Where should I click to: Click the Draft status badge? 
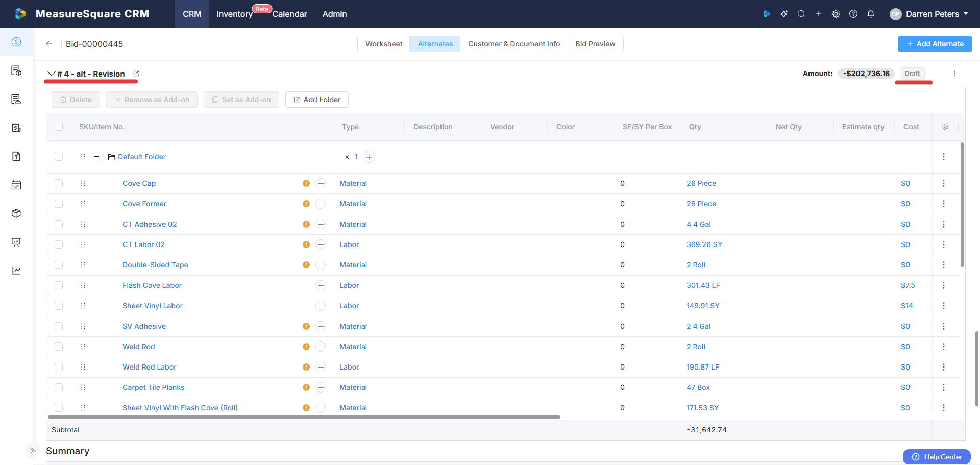coord(912,74)
